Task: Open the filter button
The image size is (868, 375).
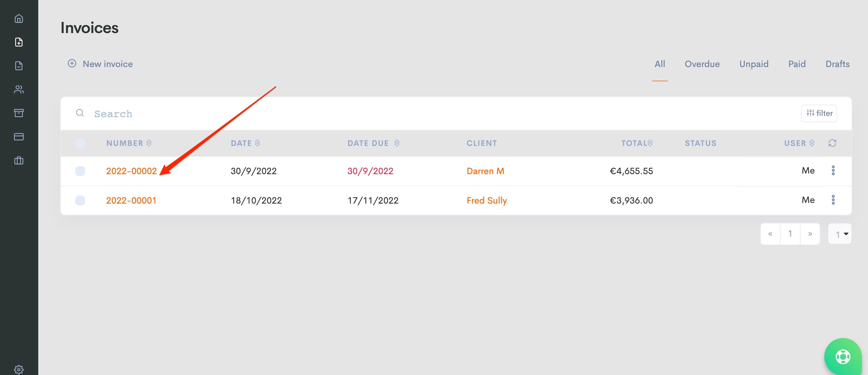Action: click(819, 113)
